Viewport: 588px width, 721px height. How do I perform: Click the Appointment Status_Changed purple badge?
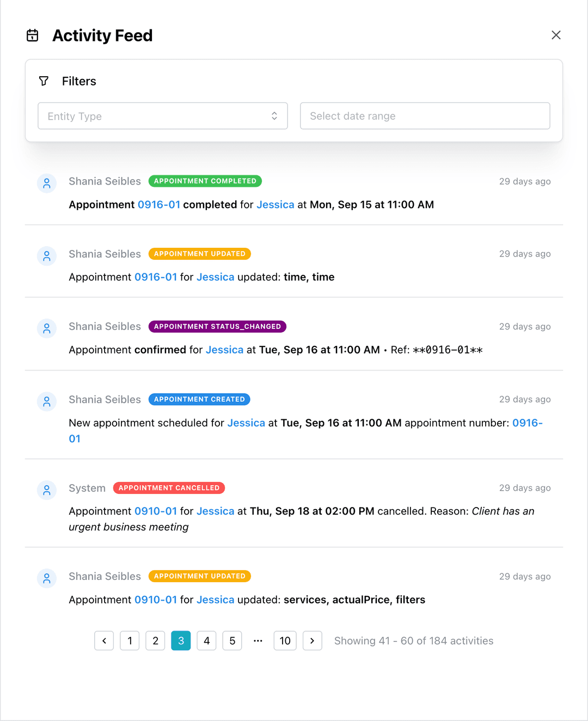point(217,327)
